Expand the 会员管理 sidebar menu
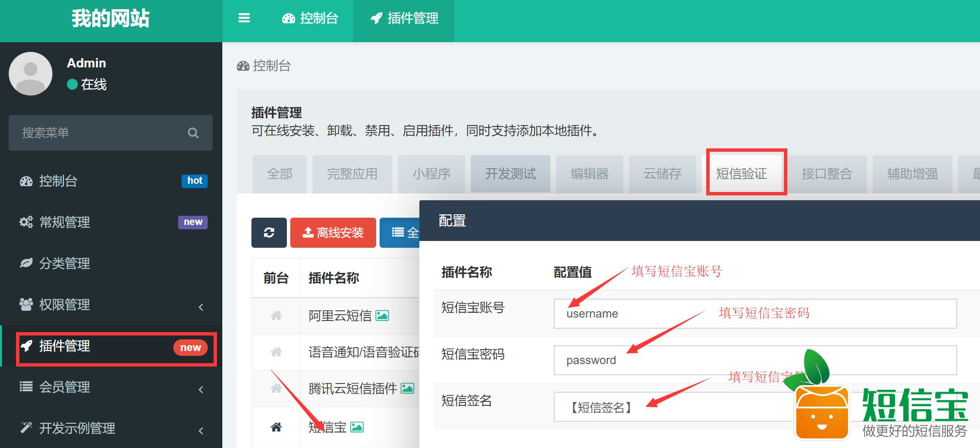 111,387
